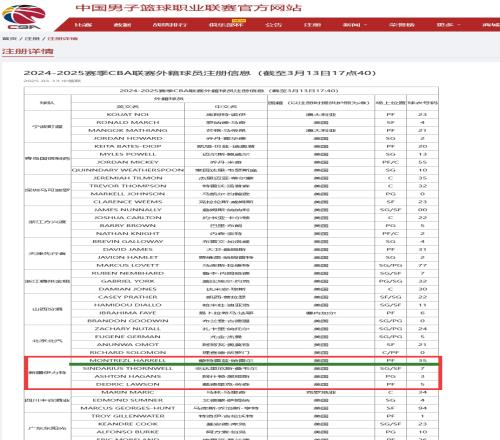Screen dimensions: 500x440
Task: Select the 注册详情 section heading tab
Action: point(28,51)
